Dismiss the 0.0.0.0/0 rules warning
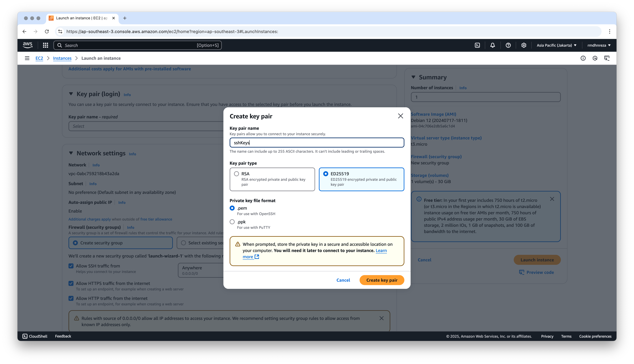 coord(381,318)
